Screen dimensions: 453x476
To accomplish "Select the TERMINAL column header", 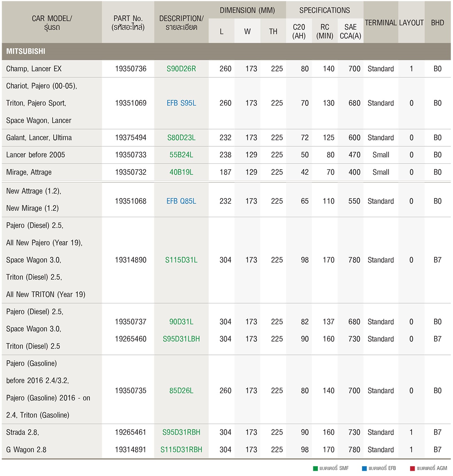I will point(381,23).
